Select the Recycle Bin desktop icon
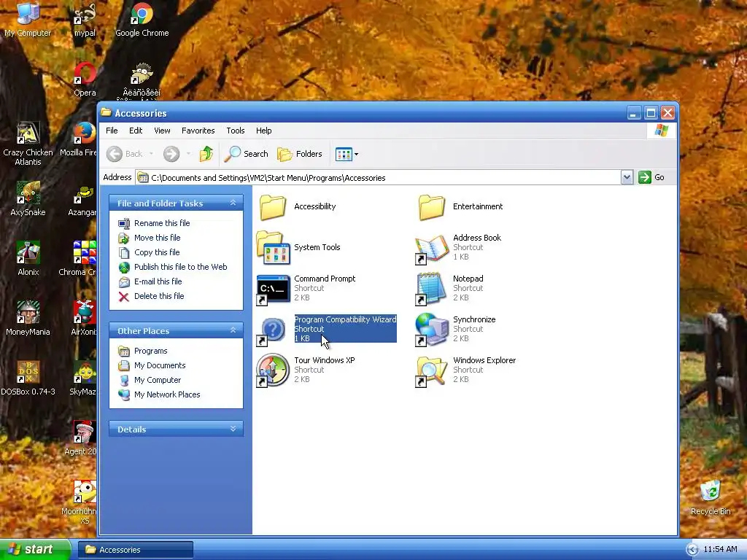This screenshot has width=747, height=560. click(x=711, y=498)
